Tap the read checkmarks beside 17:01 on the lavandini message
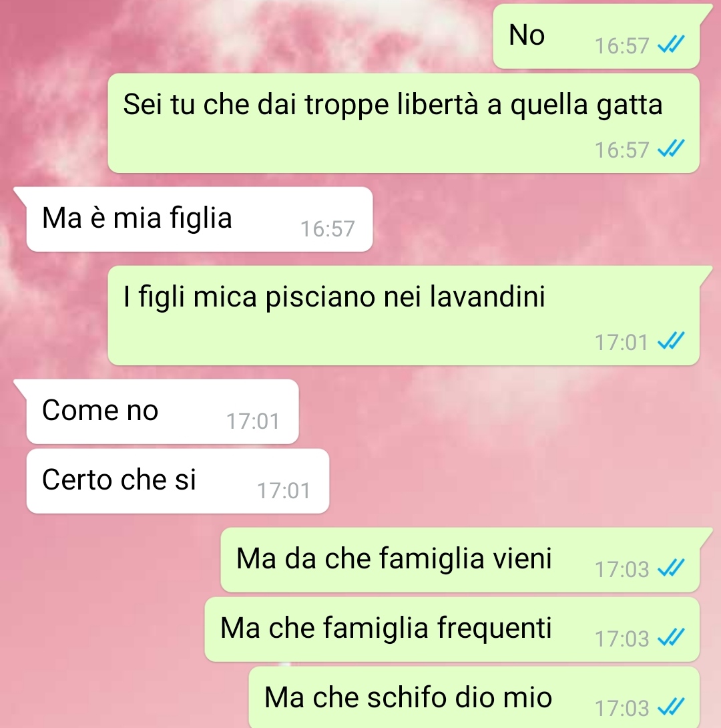This screenshot has height=728, width=721. (671, 341)
